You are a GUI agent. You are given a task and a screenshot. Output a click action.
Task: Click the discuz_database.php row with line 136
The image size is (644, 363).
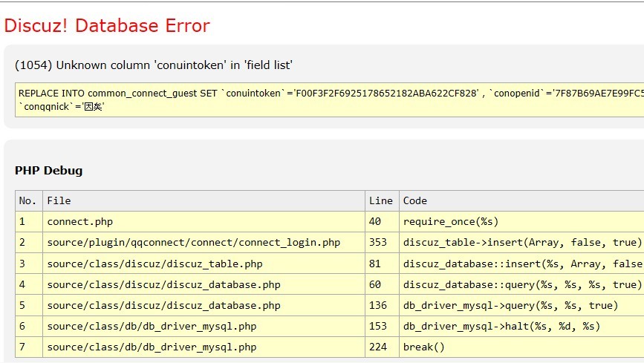[163, 305]
